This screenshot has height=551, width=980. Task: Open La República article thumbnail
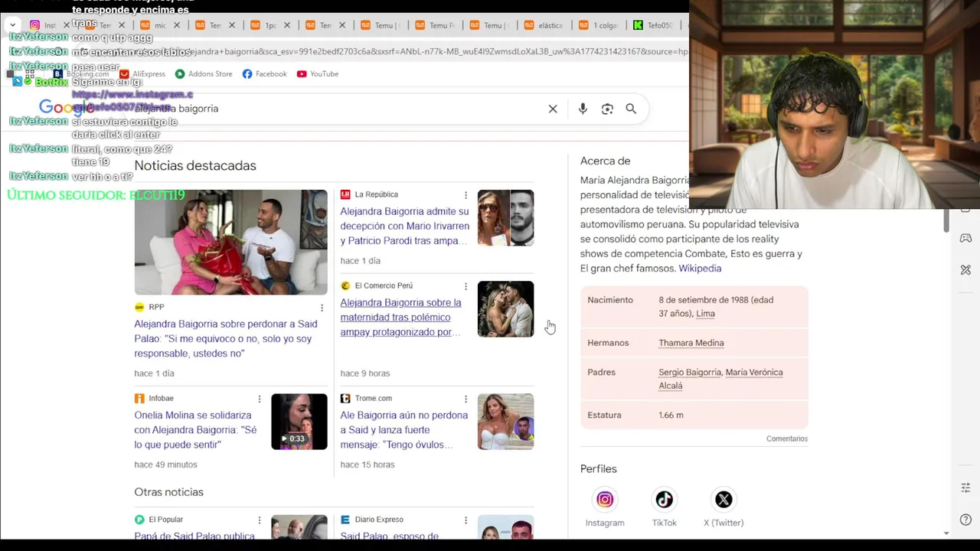[505, 218]
